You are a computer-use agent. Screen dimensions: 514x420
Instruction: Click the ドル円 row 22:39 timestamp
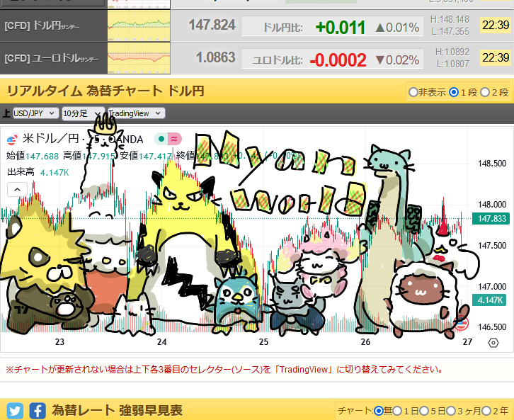click(x=496, y=25)
